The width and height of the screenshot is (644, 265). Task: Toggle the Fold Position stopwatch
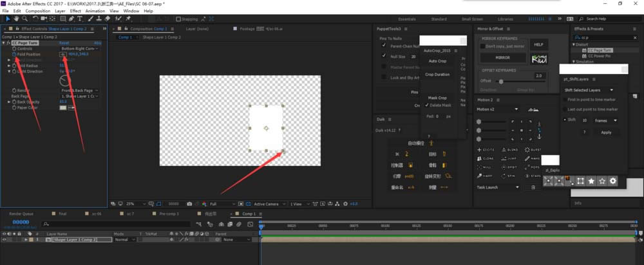point(13,54)
